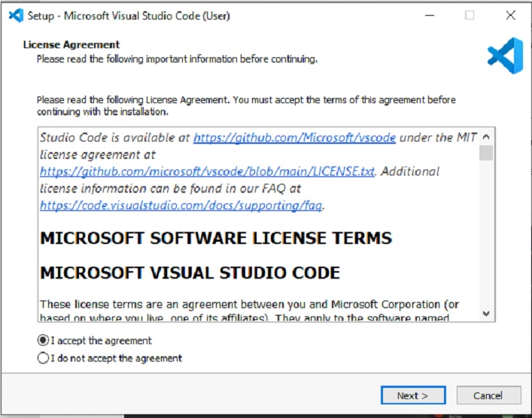The width and height of the screenshot is (532, 418).
Task: Click the license scrollbar up arrow
Action: coord(486,137)
